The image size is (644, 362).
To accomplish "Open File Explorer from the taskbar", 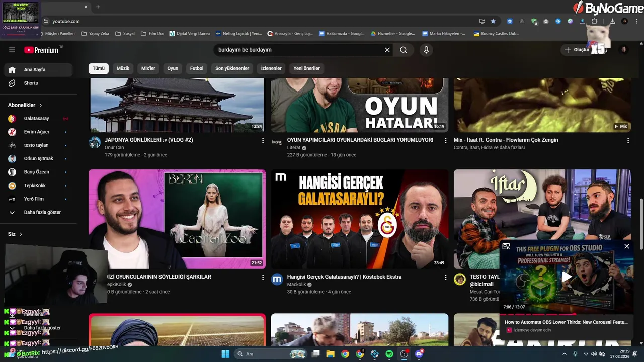I will pyautogui.click(x=330, y=354).
